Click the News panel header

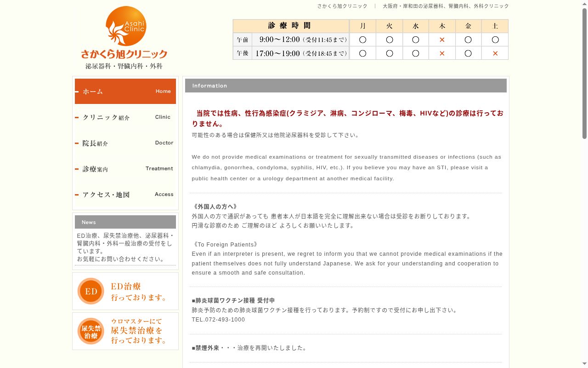pos(125,222)
